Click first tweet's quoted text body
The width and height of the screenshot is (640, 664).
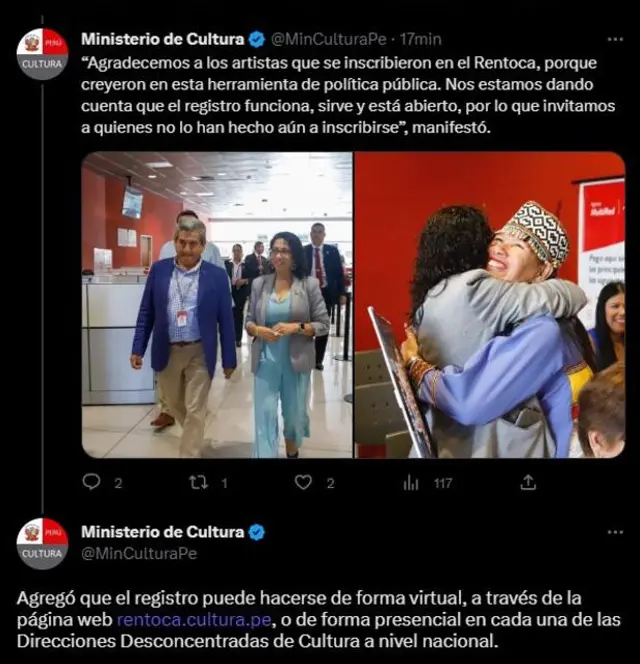click(348, 95)
